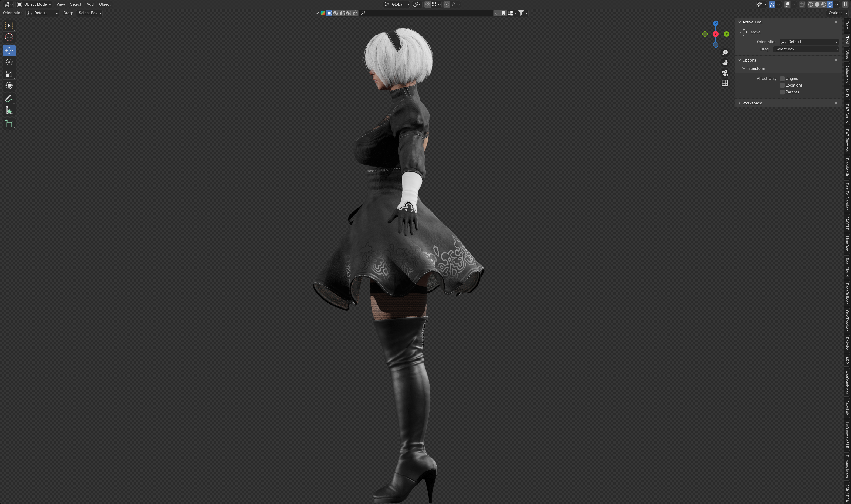Enable the Parents checkbox

pyautogui.click(x=782, y=92)
